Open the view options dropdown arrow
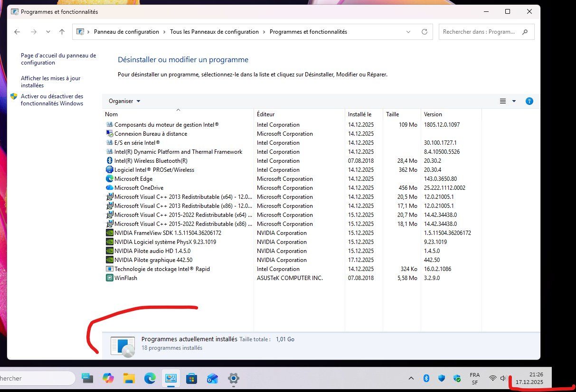Viewport: 576px width, 392px height. pos(514,101)
